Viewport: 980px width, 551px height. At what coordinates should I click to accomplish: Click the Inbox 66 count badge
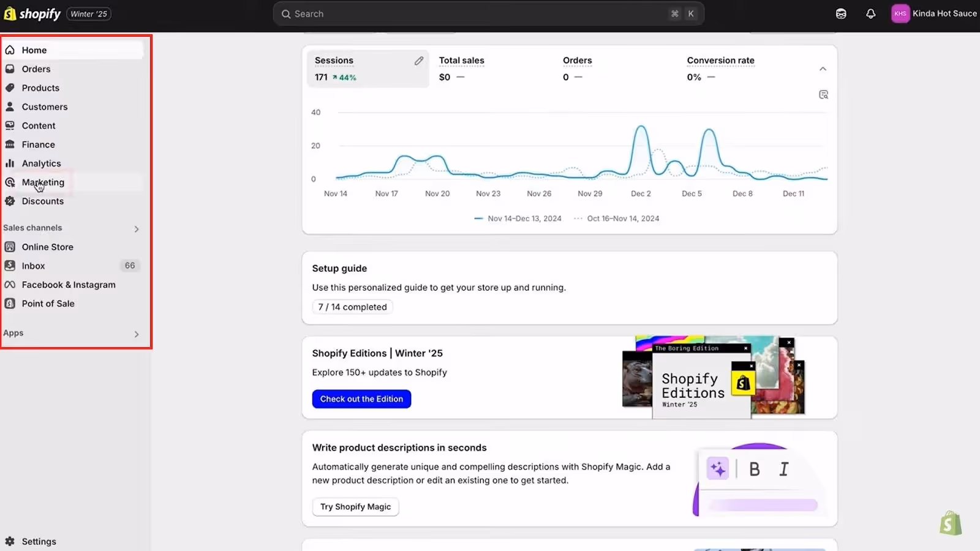pyautogui.click(x=130, y=266)
